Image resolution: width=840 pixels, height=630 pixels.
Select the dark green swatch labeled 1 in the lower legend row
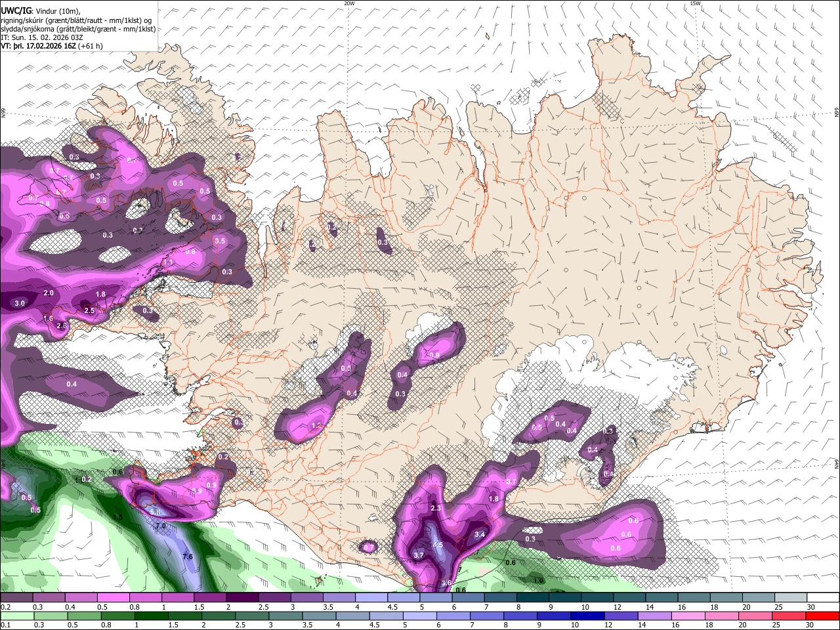[152, 616]
